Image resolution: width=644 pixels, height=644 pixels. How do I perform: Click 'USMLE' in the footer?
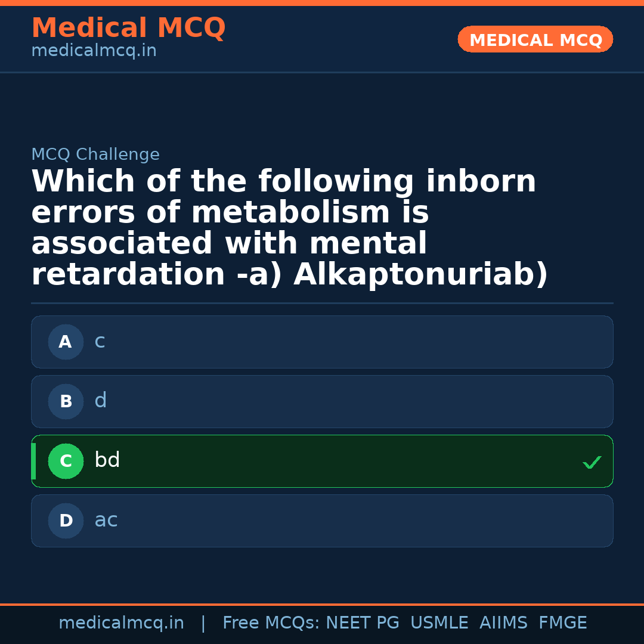pos(439,623)
